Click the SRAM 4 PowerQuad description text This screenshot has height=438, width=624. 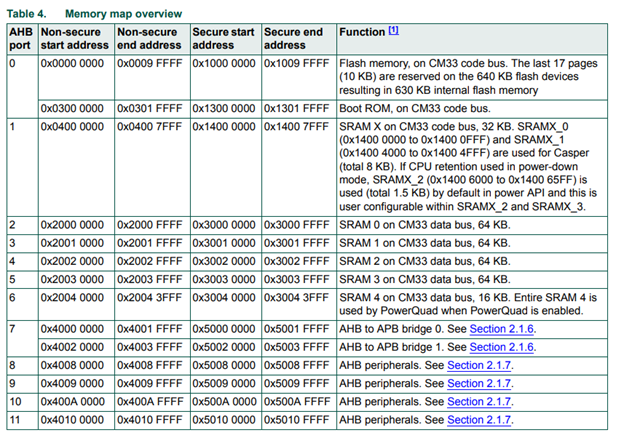[468, 304]
